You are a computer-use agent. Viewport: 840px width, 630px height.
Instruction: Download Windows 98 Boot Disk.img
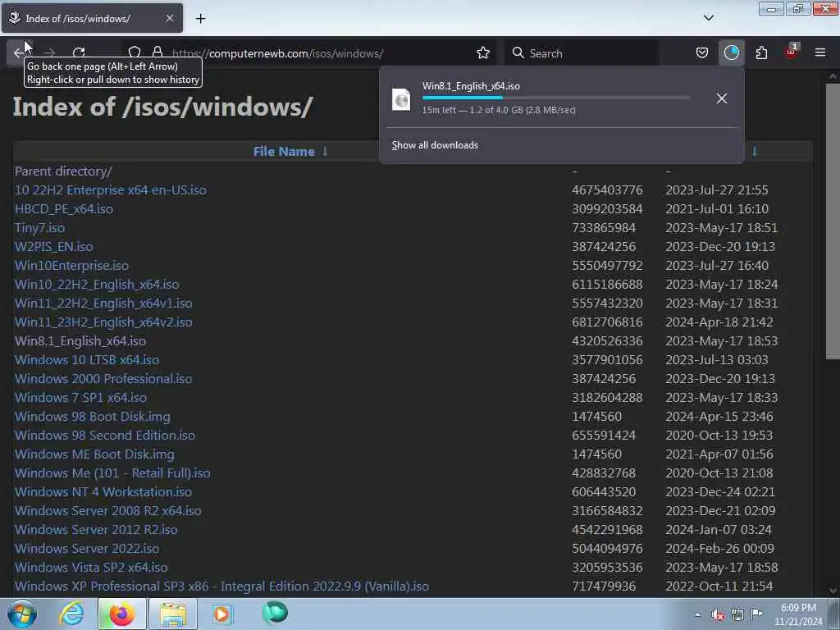click(x=92, y=416)
